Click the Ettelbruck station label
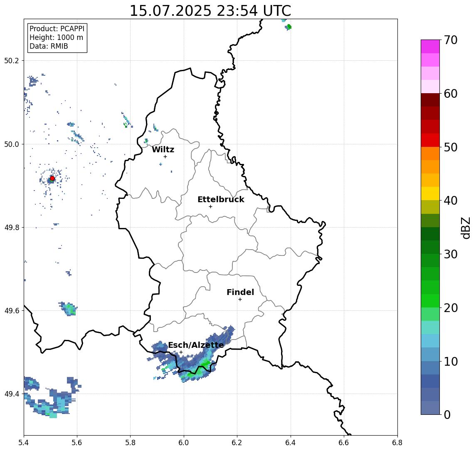This screenshot has height=451, width=476. 221,199
